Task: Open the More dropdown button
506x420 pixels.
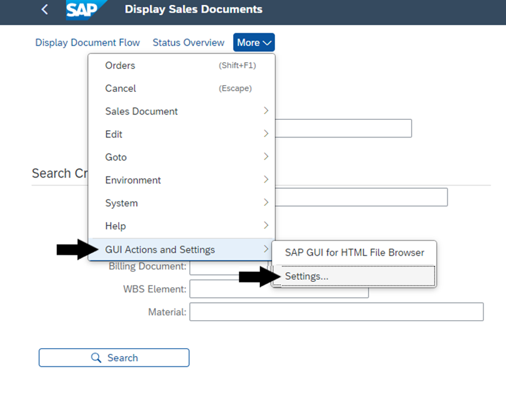Action: (254, 42)
